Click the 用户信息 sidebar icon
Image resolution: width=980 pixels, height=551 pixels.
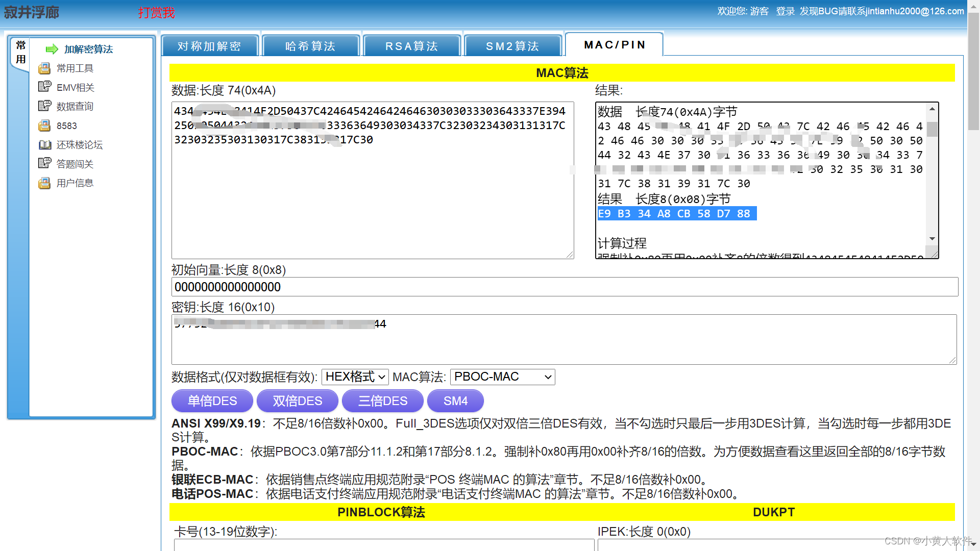[44, 183]
